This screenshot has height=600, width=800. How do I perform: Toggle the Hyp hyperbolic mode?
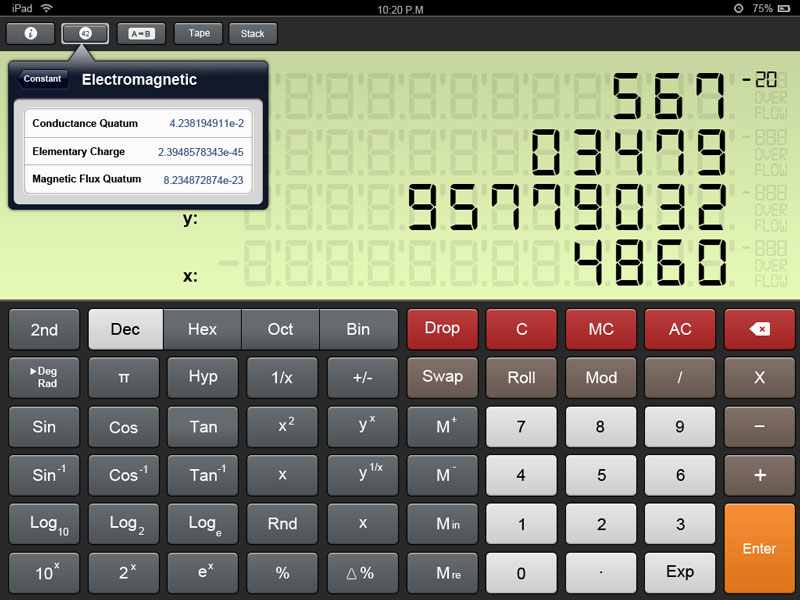pyautogui.click(x=203, y=377)
